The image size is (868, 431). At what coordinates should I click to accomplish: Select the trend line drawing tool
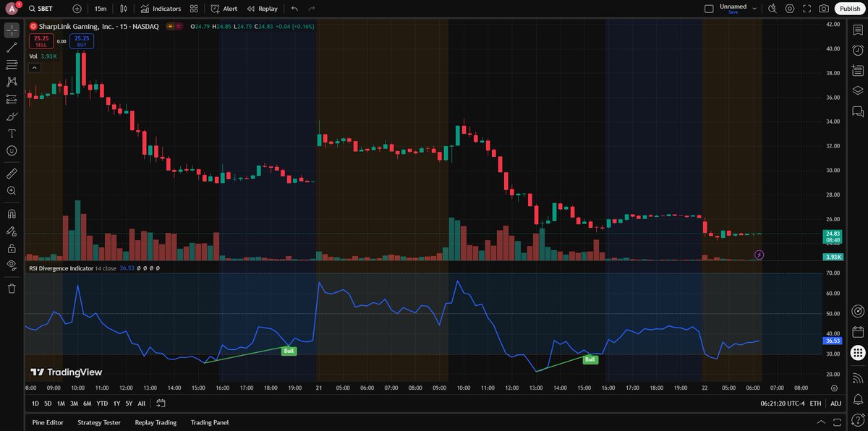coord(12,48)
